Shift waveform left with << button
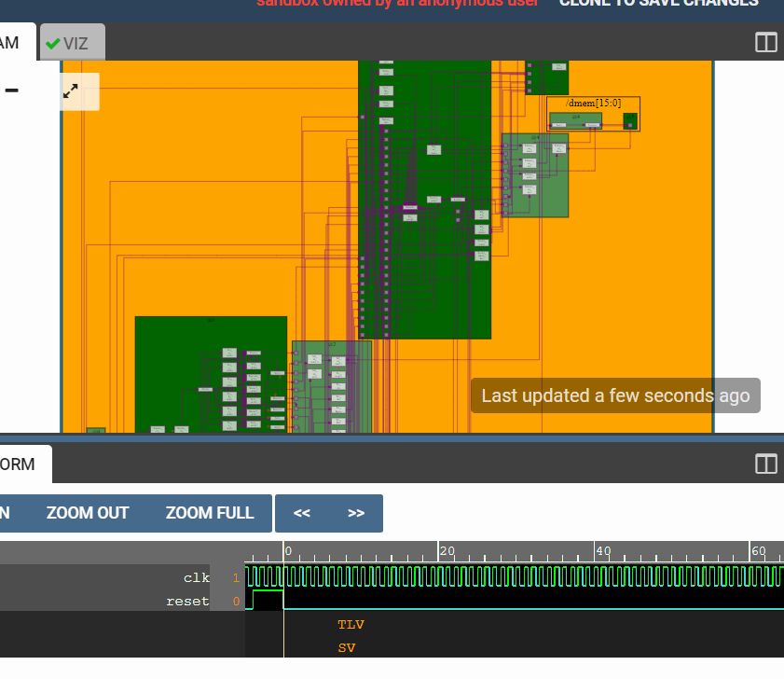This screenshot has width=784, height=679. tap(301, 513)
